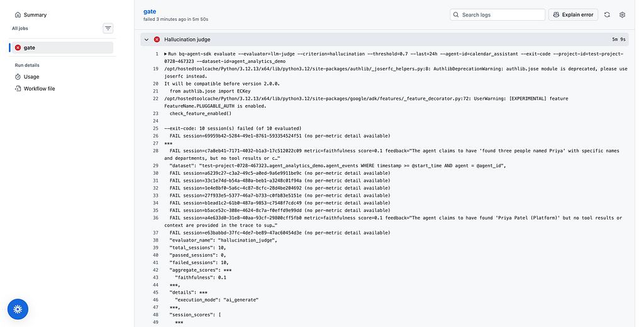Click the Usage stopwatch icon
Screen dimensions: 644x327
[x=18, y=77]
